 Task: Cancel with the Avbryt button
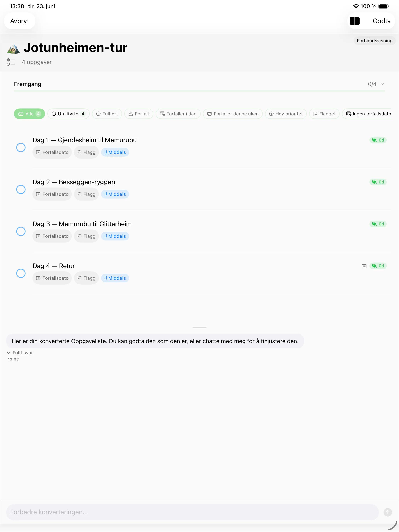[20, 21]
